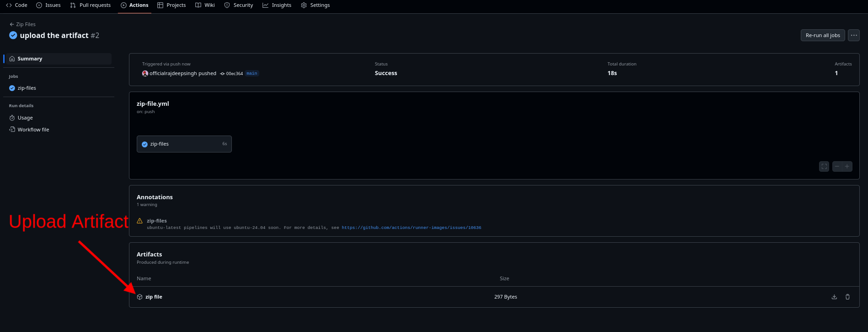Open the Code tab
Screen dimensions: 868x332
point(16,5)
